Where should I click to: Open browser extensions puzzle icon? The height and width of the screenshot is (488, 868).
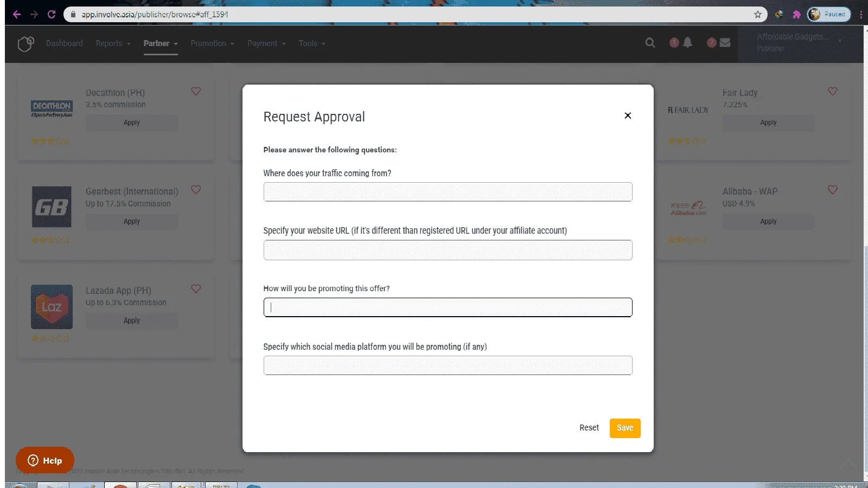tap(796, 15)
